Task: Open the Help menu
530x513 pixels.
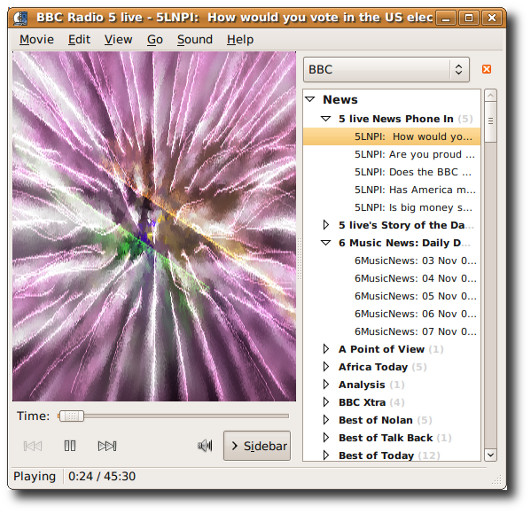Action: (x=240, y=40)
